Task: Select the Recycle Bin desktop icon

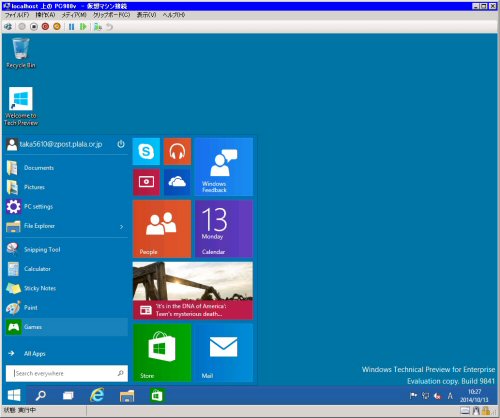Action: click(21, 53)
